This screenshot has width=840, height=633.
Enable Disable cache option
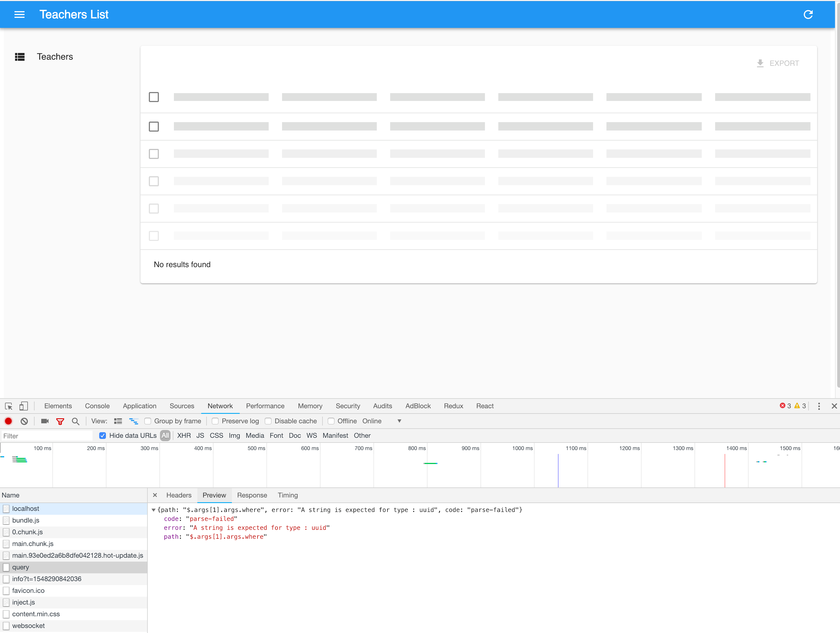pos(268,421)
